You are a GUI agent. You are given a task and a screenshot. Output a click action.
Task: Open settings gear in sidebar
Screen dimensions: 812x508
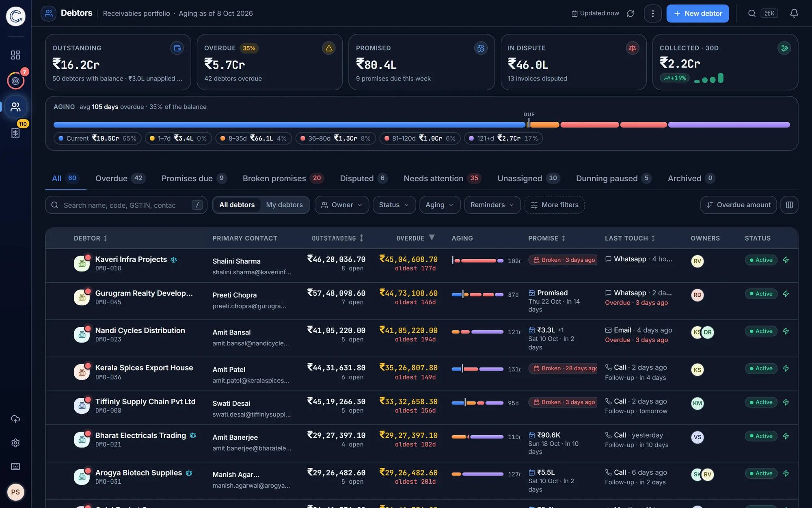(x=15, y=443)
